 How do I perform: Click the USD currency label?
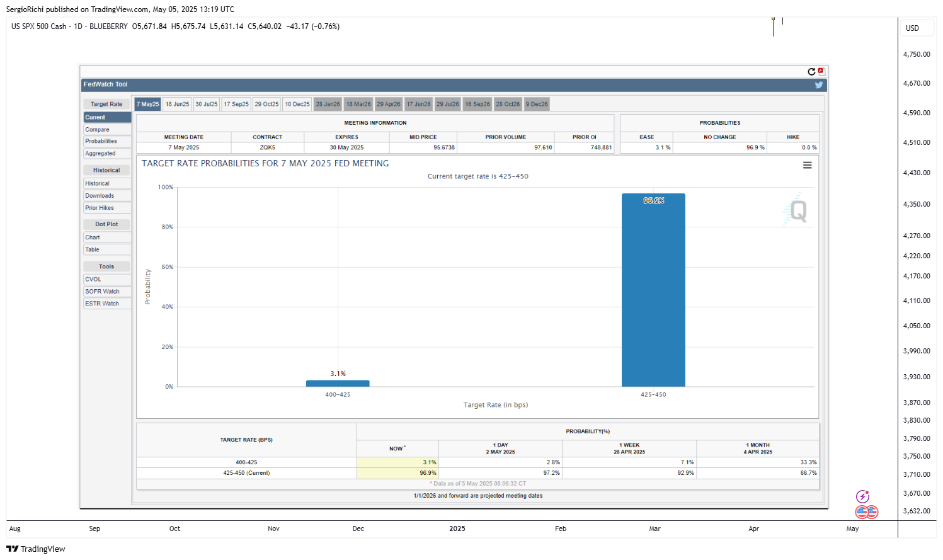pyautogui.click(x=912, y=28)
